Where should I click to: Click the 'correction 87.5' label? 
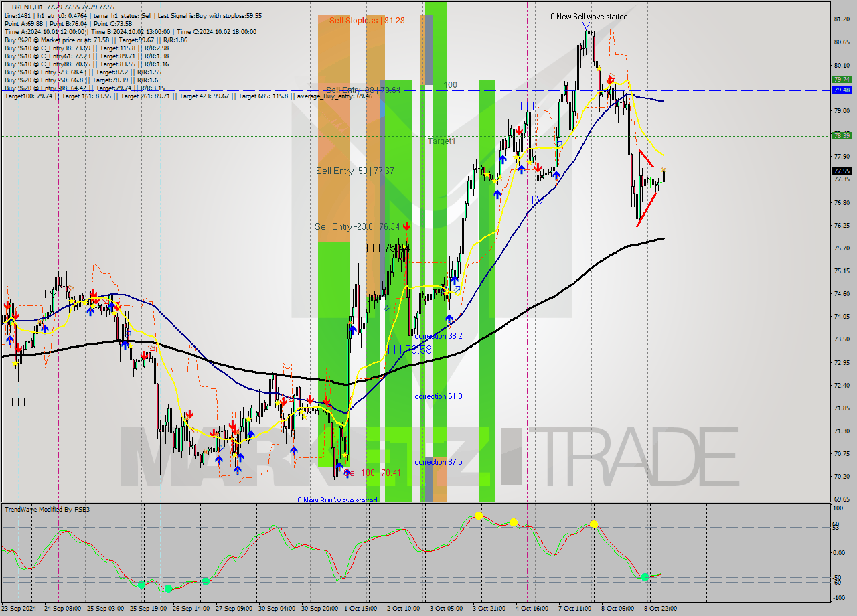439,462
